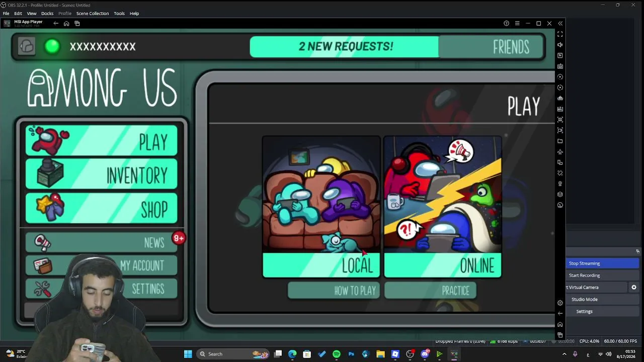The height and width of the screenshot is (362, 644).
Task: Click the Among Us profile avatar icon
Action: (x=27, y=47)
